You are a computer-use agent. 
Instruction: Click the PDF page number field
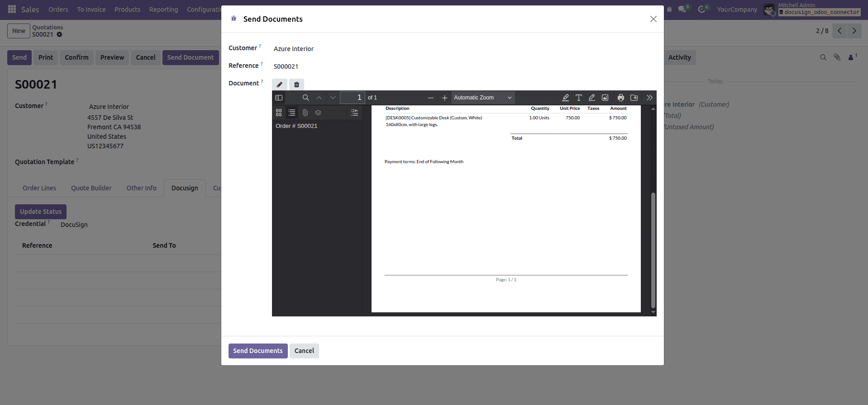pos(353,98)
